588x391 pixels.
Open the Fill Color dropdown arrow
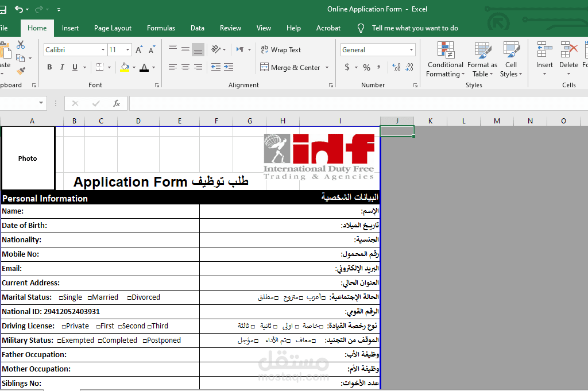133,67
